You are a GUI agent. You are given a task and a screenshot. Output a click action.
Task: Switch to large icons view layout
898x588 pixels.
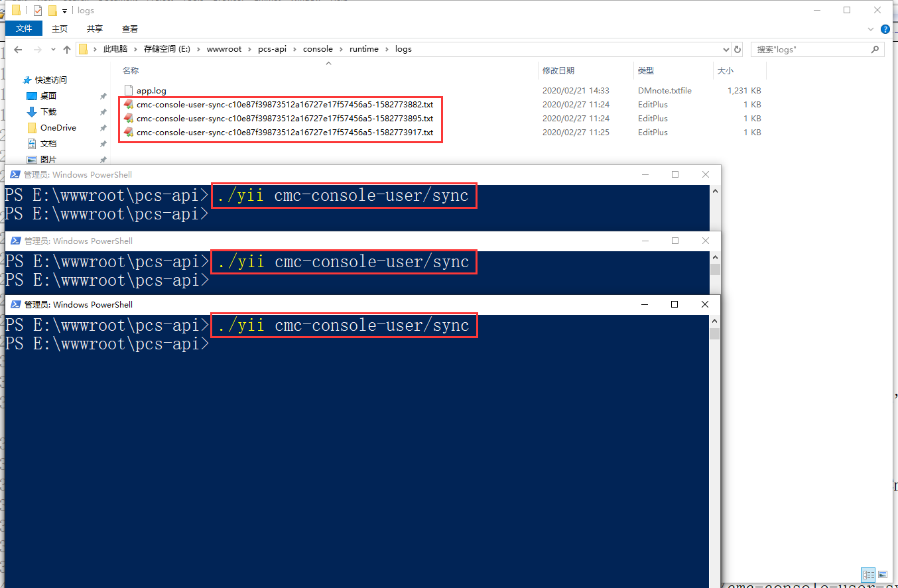click(x=883, y=574)
